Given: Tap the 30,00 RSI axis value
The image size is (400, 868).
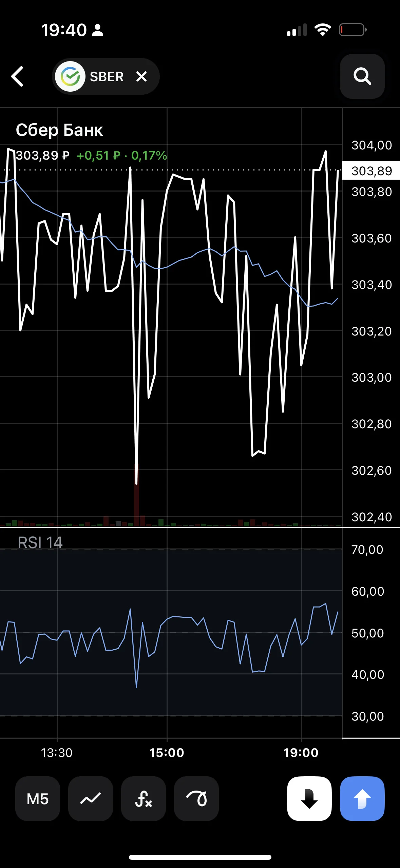Looking at the screenshot, I should (367, 716).
